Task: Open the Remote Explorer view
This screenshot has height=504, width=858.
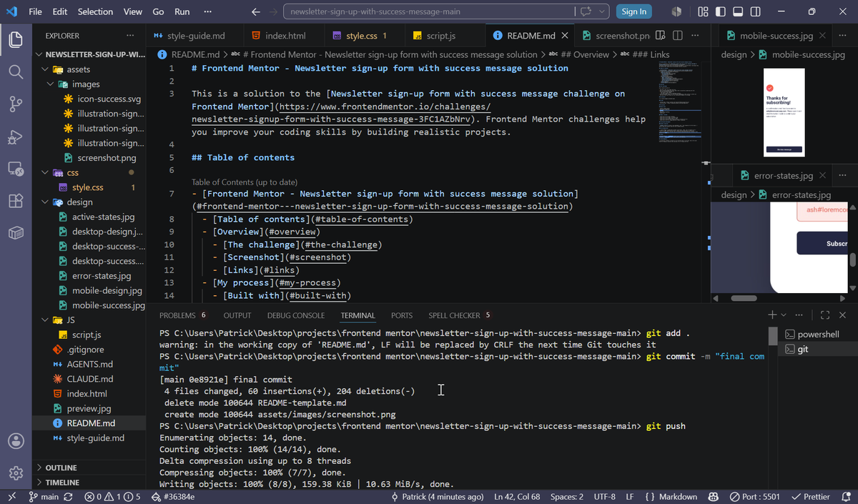Action: coord(16,169)
